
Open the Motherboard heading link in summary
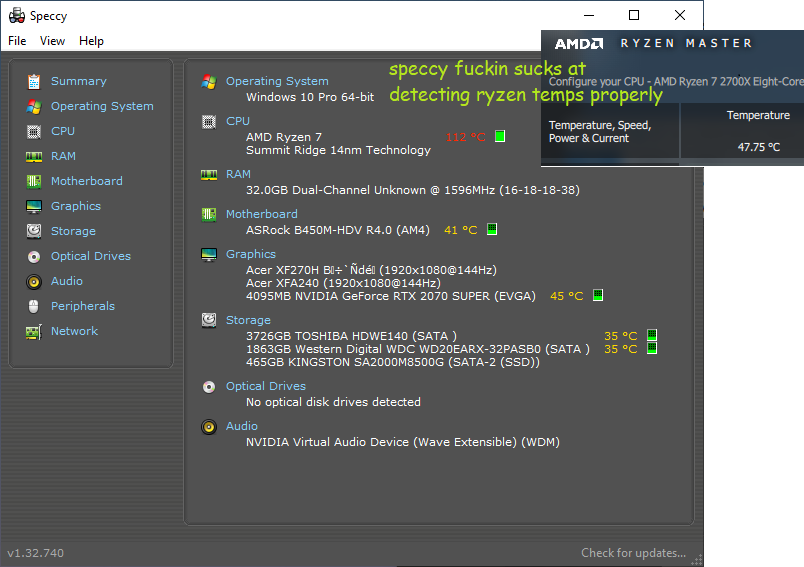(262, 214)
